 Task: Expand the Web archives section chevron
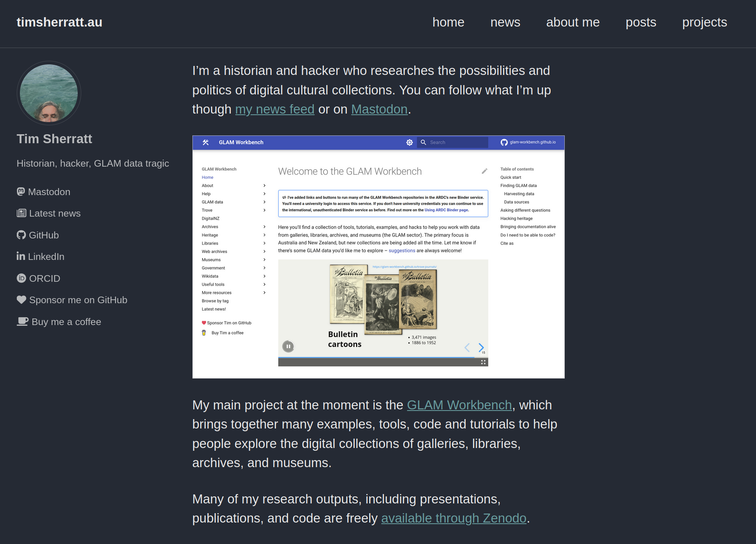(x=264, y=251)
